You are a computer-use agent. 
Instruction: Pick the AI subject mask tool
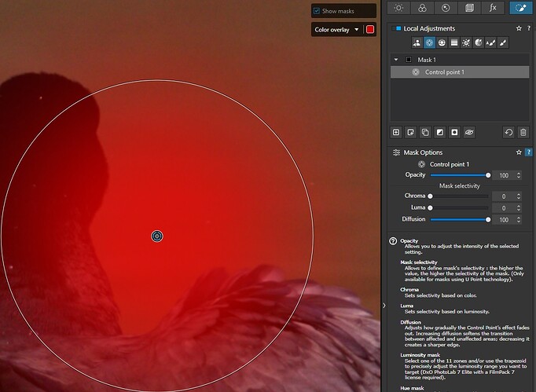tap(417, 42)
